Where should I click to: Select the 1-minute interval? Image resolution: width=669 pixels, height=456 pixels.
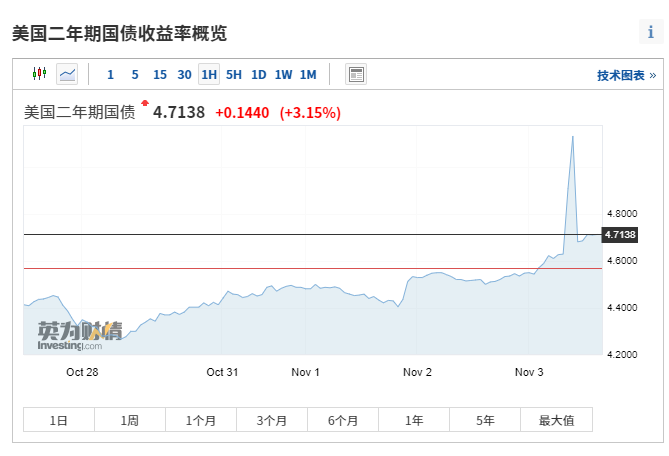click(x=110, y=74)
